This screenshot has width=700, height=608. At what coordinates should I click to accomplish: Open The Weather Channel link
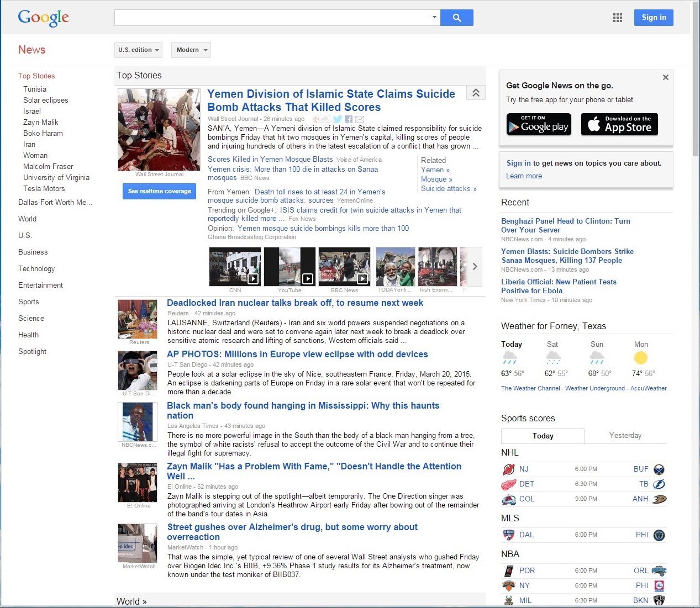coord(530,389)
